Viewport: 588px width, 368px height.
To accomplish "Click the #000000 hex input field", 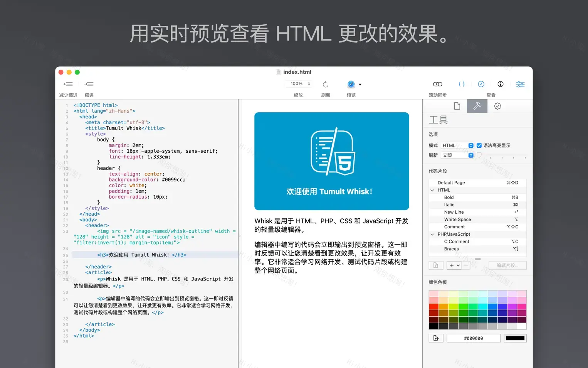I will coord(473,338).
